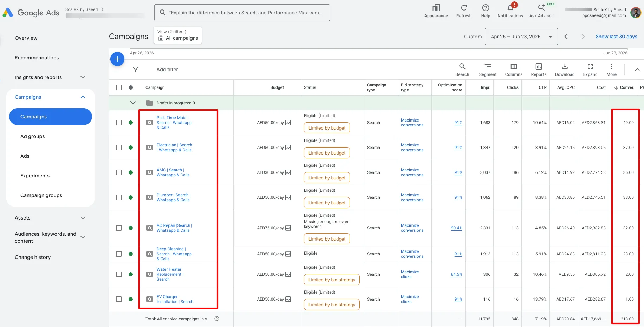This screenshot has width=644, height=327.
Task: Open the Overview page
Action: (x=26, y=38)
